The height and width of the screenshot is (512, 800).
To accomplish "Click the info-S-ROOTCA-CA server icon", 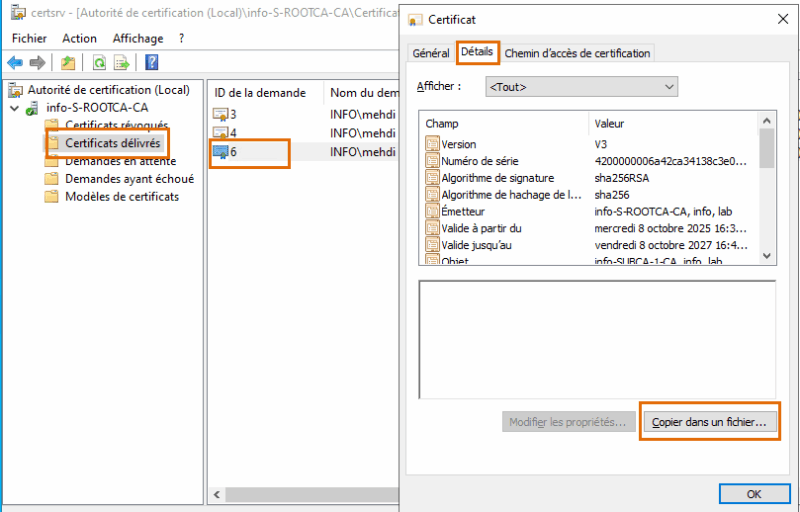I will tap(32, 108).
